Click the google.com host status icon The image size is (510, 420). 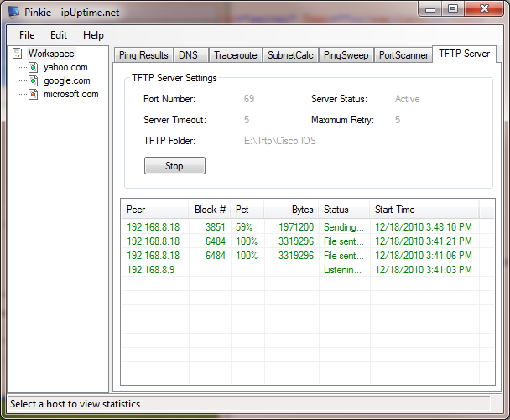coord(34,80)
